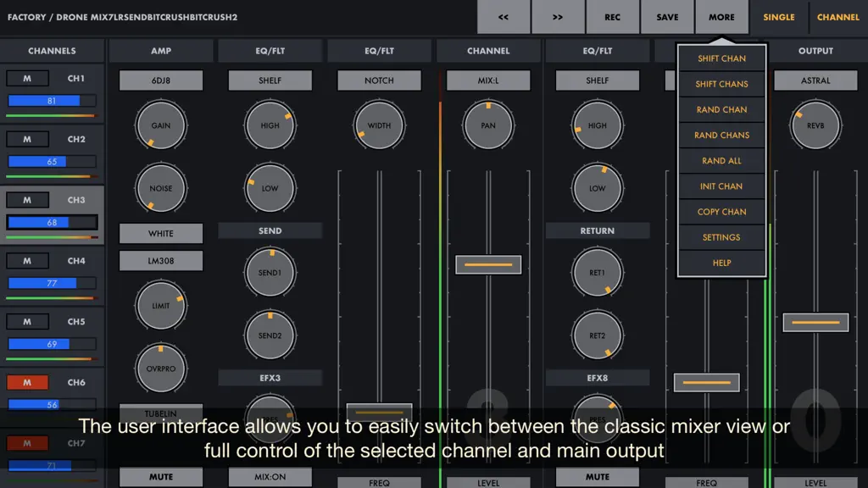Click the LOW knob above SEND section
This screenshot has height=488, width=868.
(x=270, y=188)
